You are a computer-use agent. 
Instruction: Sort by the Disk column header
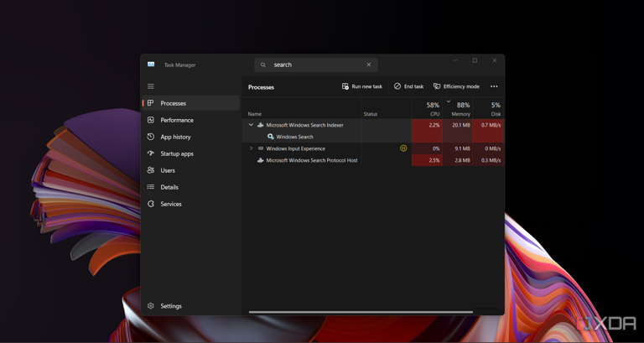(x=488, y=108)
